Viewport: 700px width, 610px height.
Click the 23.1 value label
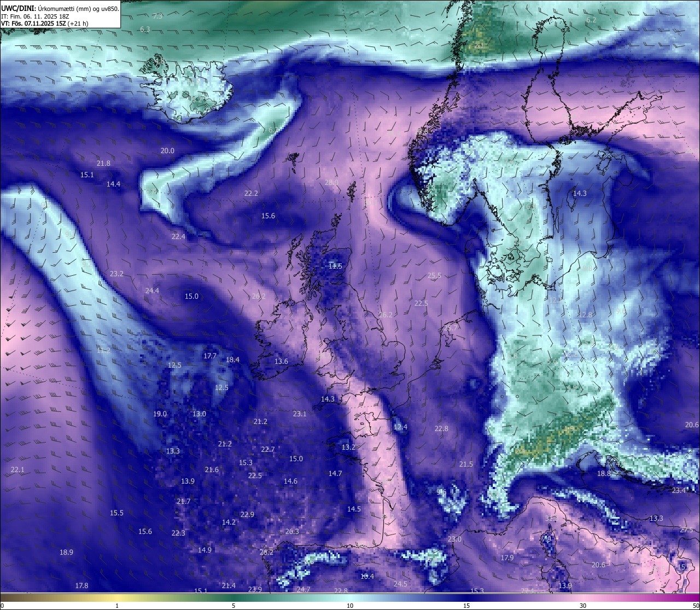click(x=300, y=414)
